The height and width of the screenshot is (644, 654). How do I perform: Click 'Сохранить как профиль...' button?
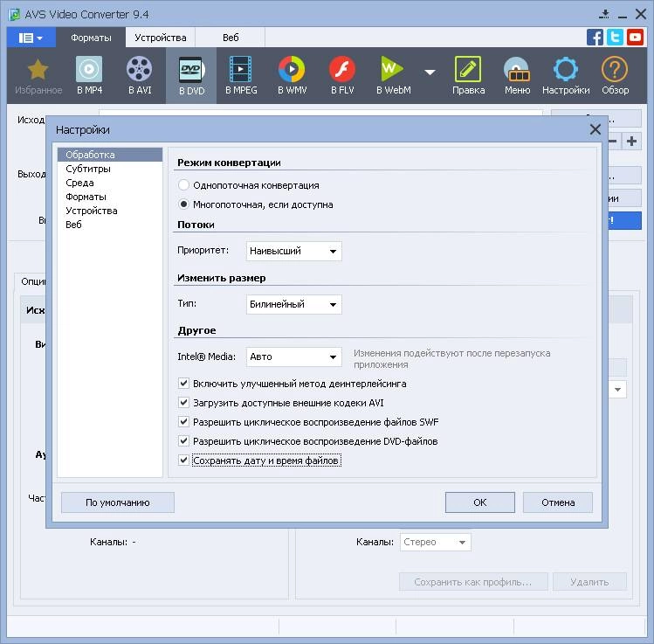(x=473, y=582)
